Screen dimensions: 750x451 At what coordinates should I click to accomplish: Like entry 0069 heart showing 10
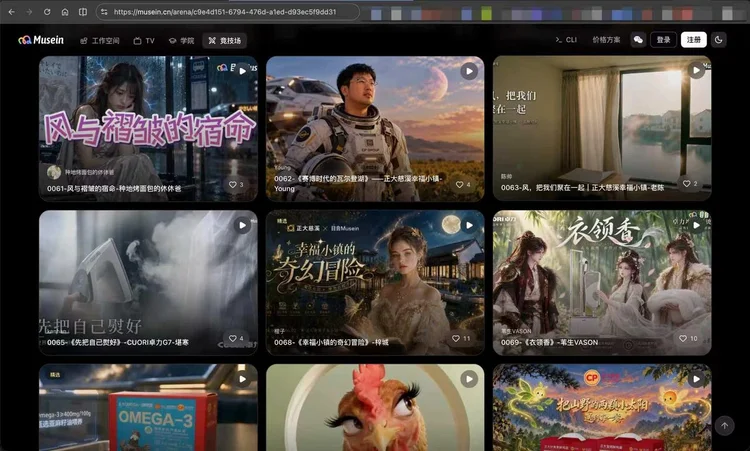click(688, 338)
